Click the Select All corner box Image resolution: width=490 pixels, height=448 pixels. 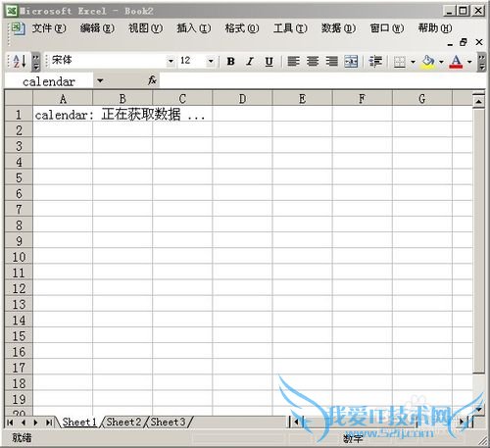click(x=19, y=98)
